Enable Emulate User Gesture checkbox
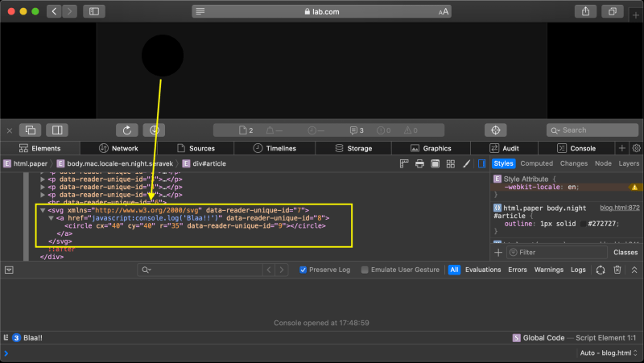This screenshot has height=363, width=644. pos(365,270)
